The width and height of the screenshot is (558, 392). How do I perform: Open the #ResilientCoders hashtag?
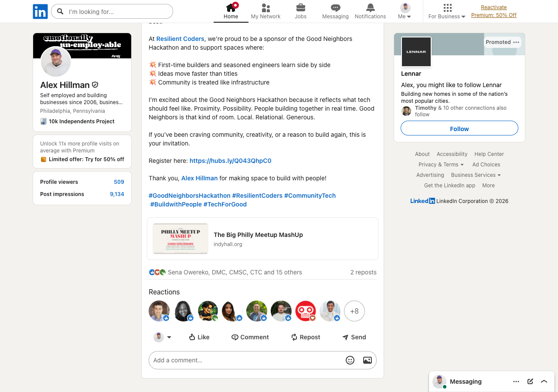tap(257, 196)
